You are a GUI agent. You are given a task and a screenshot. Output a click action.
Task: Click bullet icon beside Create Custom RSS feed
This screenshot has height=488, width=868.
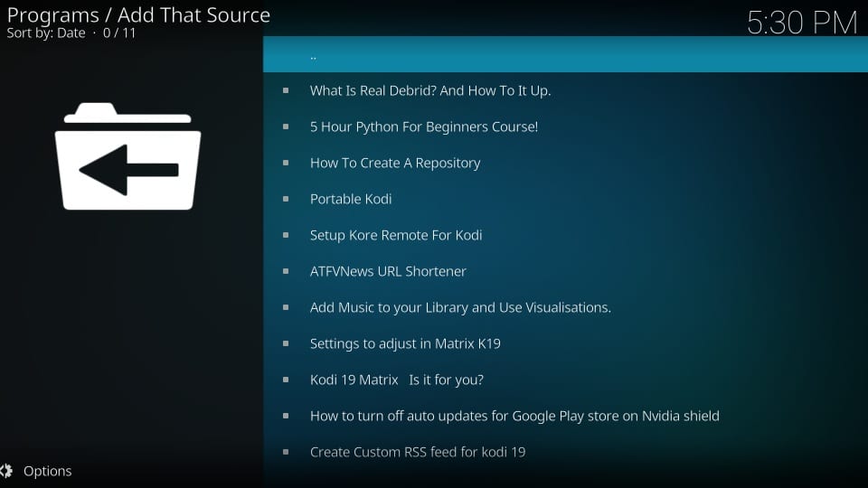(x=286, y=452)
